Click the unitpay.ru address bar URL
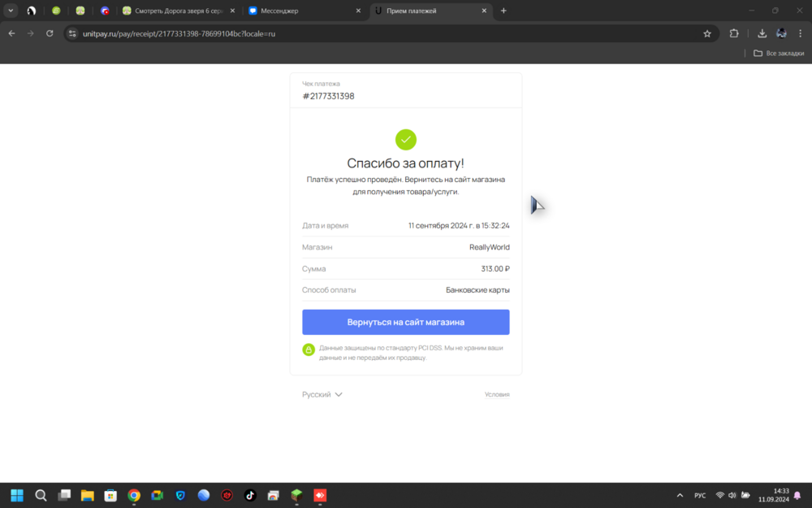The width and height of the screenshot is (812, 508). pos(179,33)
